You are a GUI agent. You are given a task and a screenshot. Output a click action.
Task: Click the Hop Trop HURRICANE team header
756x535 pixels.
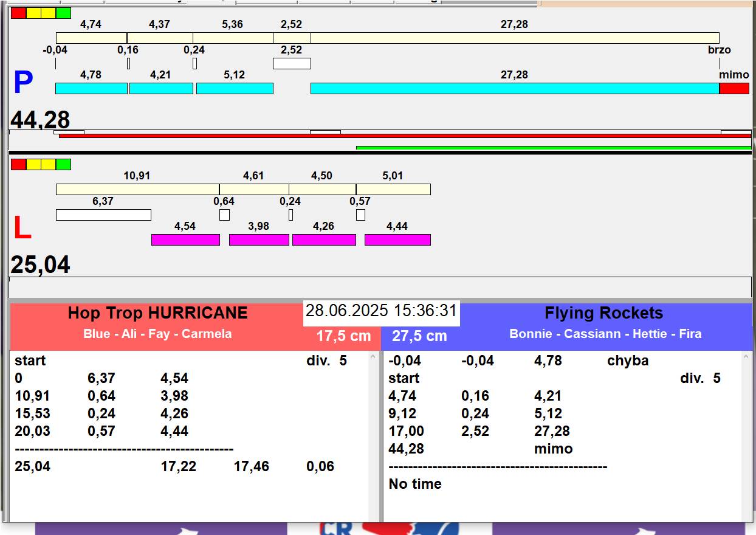coord(157,314)
